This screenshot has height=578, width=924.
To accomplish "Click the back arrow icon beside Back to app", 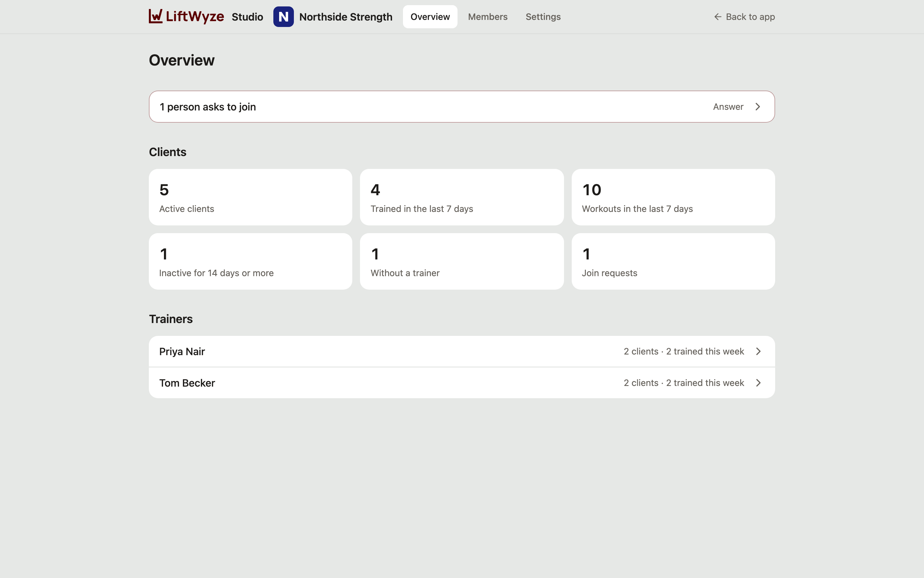I will click(718, 17).
